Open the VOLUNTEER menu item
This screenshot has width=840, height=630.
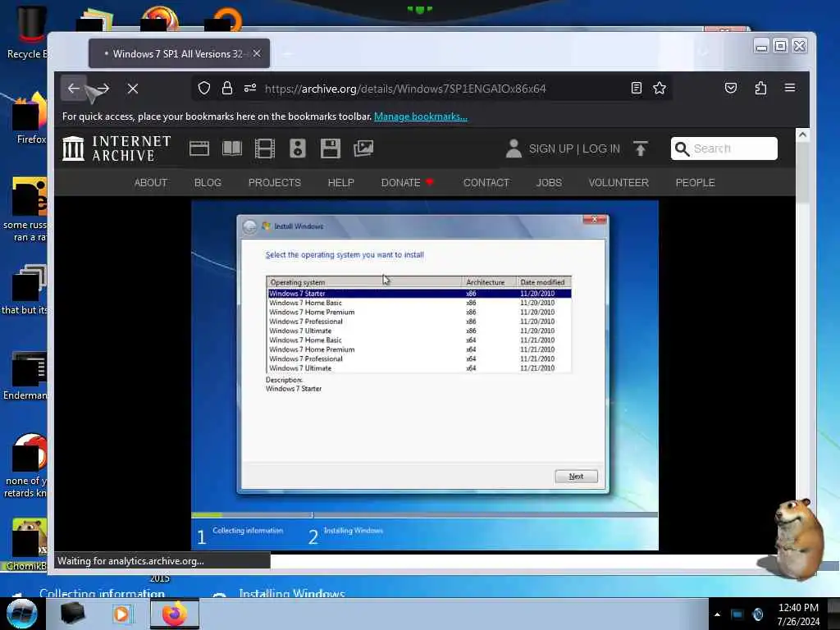click(619, 183)
